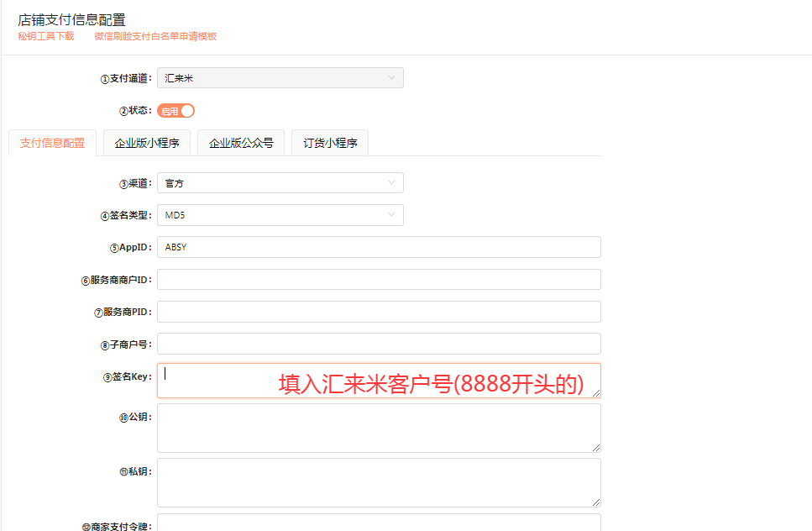Screen dimensions: 812x531
Task: Select the 企业版公众号 tab
Action: [241, 143]
